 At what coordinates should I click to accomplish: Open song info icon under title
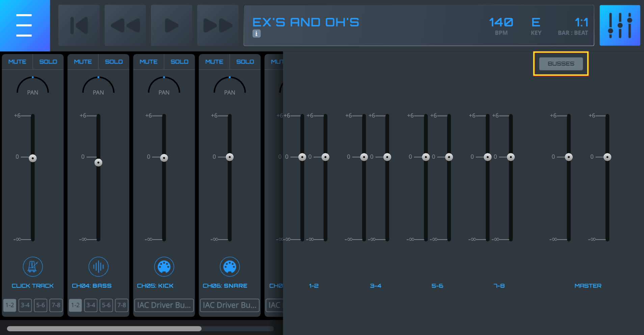coord(257,34)
